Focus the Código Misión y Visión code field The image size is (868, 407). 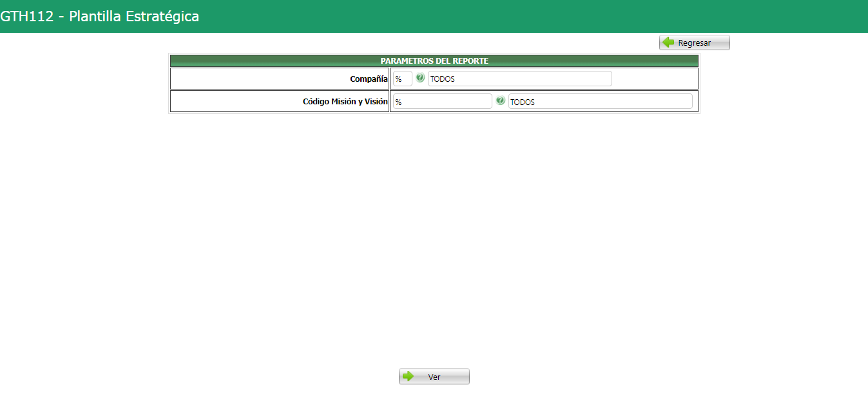443,101
